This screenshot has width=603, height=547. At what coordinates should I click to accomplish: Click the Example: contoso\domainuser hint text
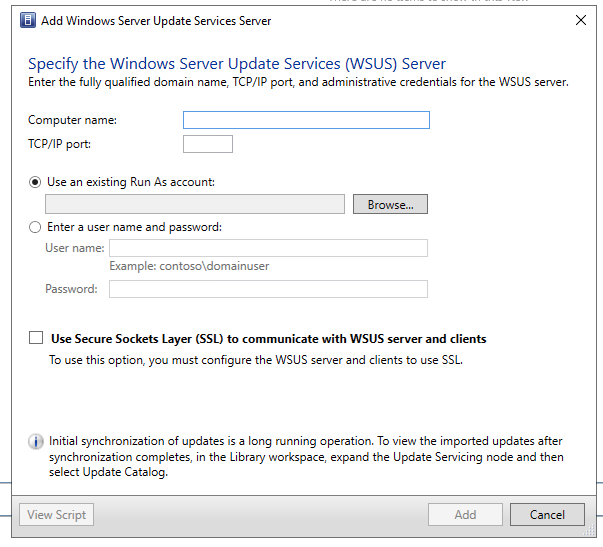tap(189, 266)
